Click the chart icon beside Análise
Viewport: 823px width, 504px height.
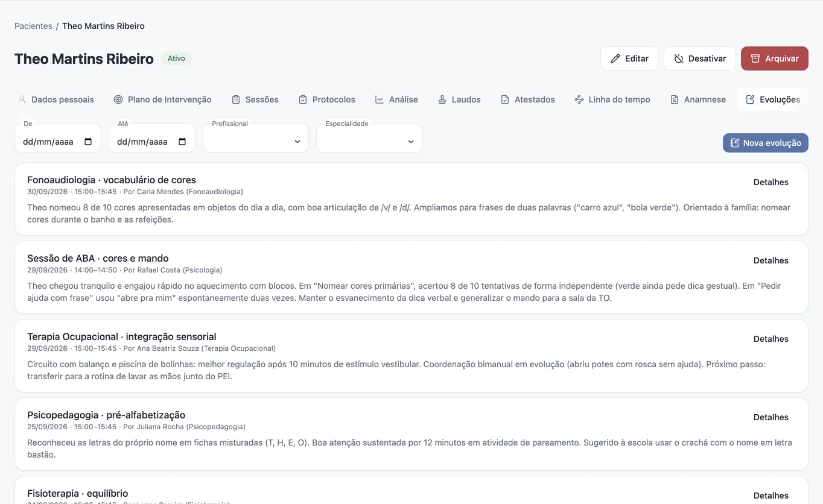click(380, 99)
